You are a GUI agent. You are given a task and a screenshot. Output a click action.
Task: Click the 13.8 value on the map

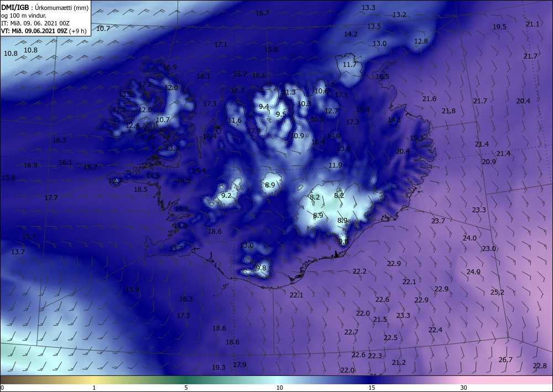pos(343,148)
